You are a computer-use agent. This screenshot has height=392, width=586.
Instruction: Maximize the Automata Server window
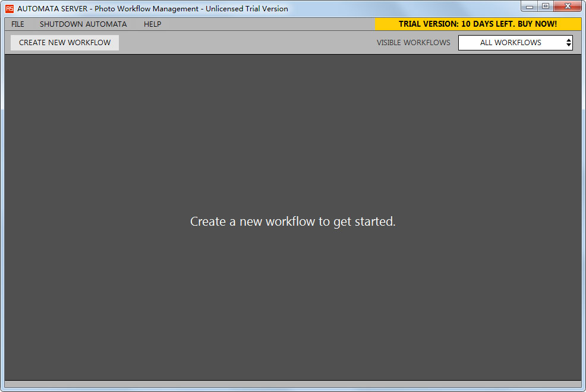[546, 7]
